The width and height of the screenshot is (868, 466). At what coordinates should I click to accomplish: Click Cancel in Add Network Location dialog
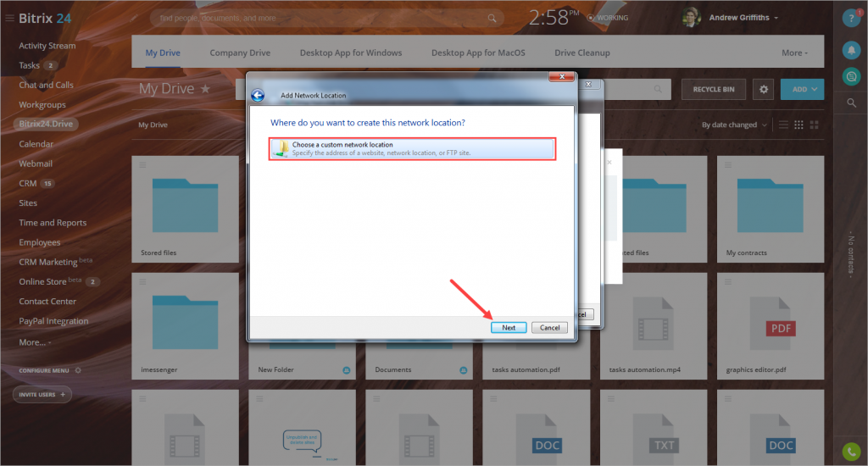[x=549, y=328]
